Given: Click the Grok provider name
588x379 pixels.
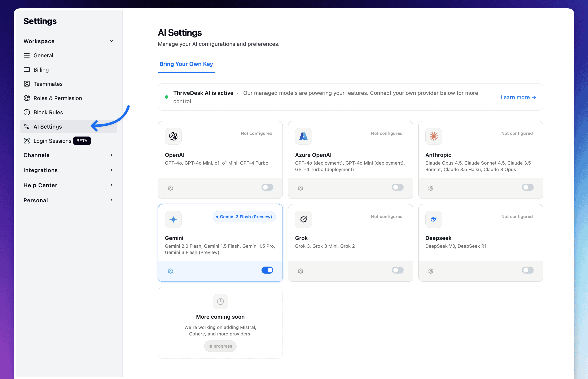Looking at the screenshot, I should pos(301,238).
